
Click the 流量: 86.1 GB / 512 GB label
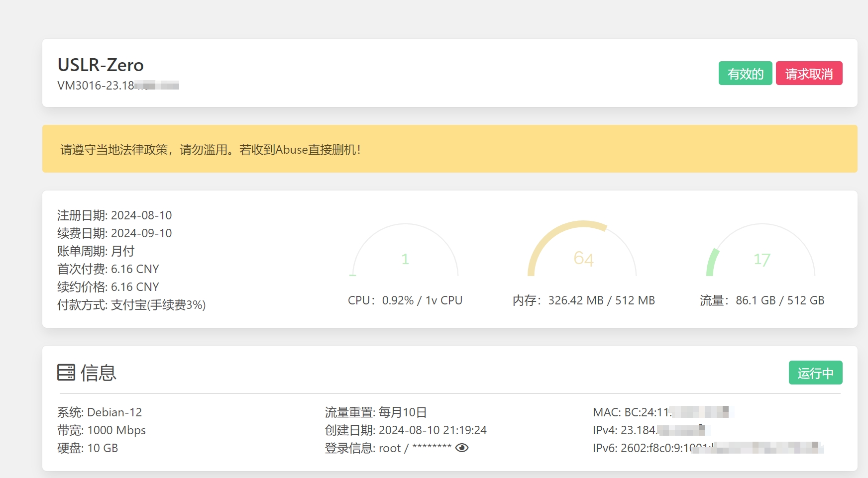click(x=762, y=300)
